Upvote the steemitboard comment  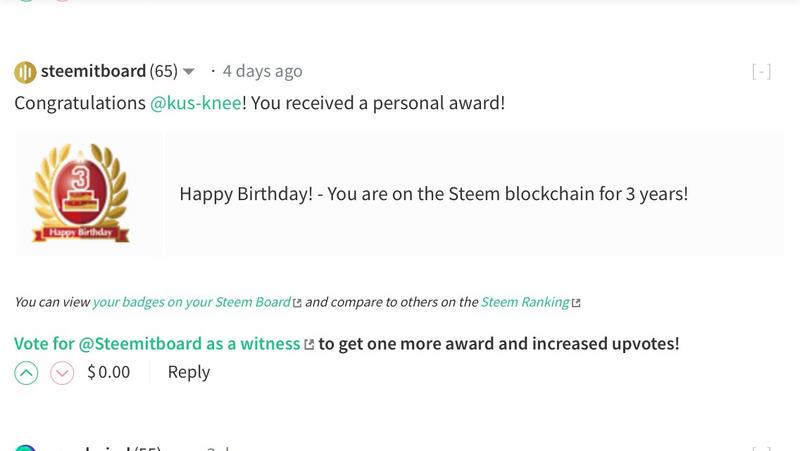[26, 373]
